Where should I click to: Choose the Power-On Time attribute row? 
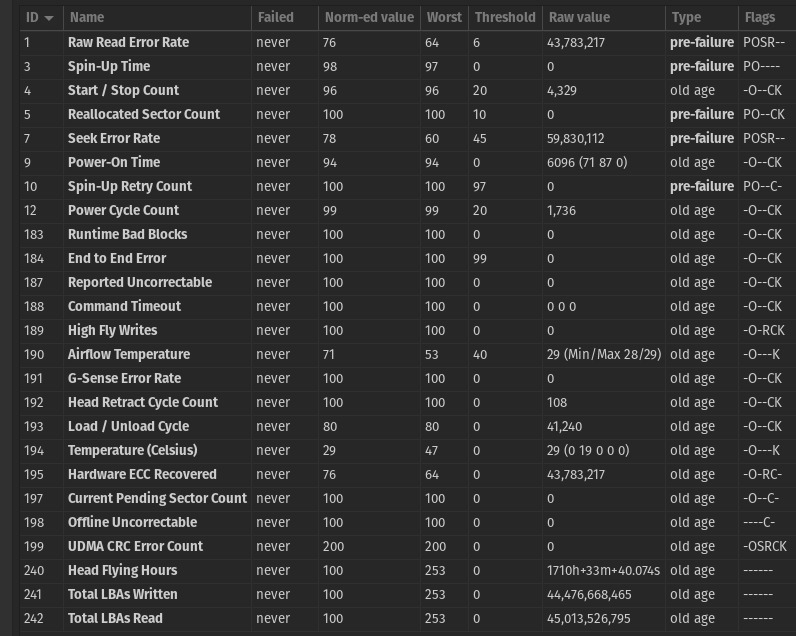[x=114, y=163]
